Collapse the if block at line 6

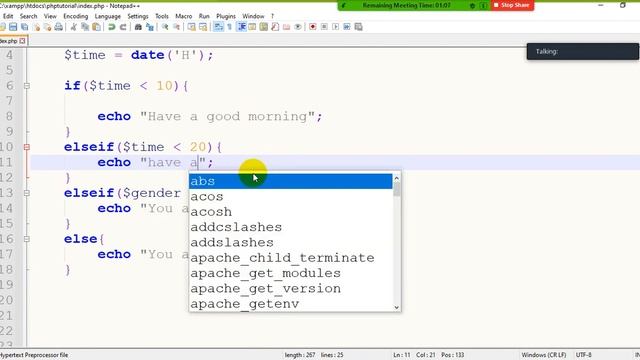(27, 86)
